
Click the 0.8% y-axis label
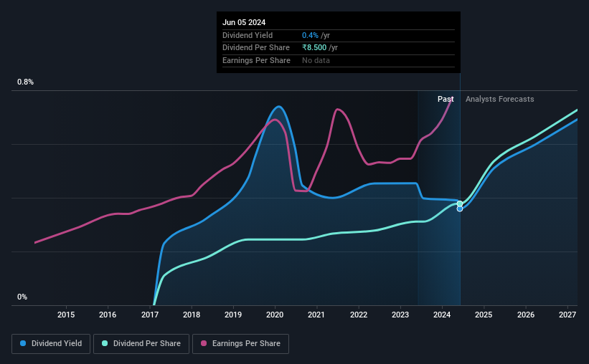pyautogui.click(x=25, y=82)
